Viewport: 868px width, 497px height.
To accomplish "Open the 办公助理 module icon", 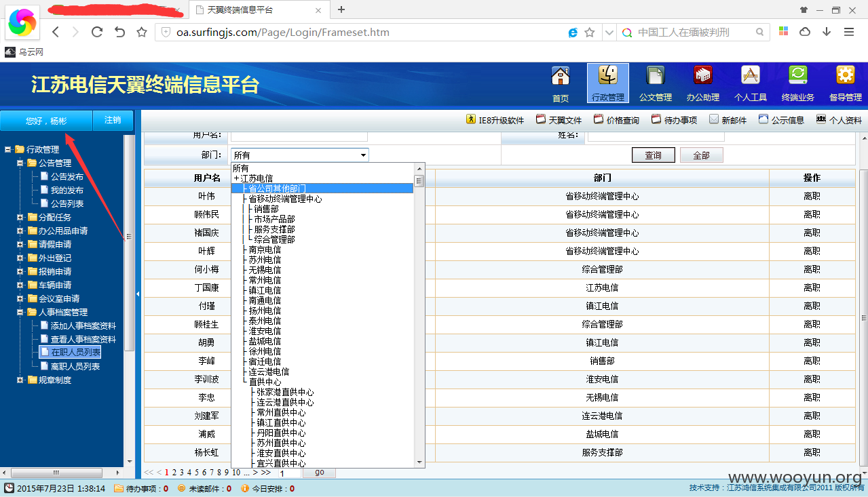I will tap(702, 84).
